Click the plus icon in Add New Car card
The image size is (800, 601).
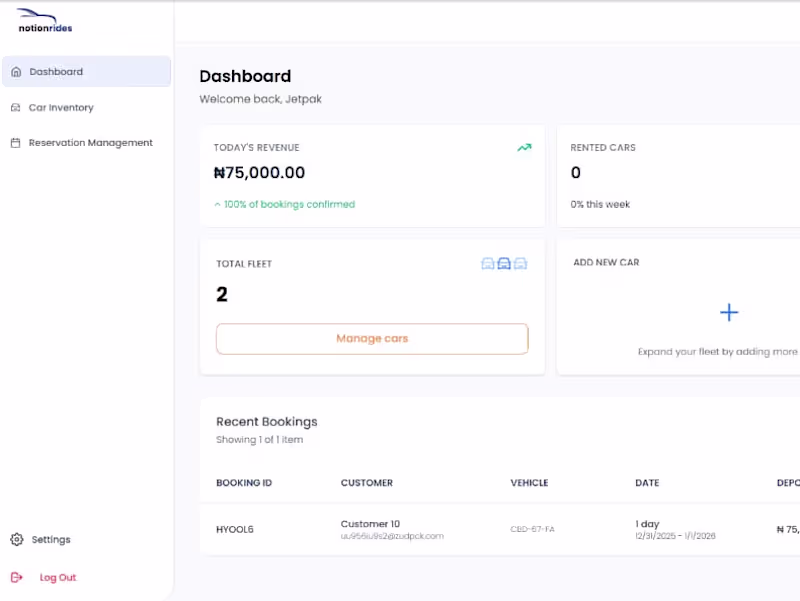pyautogui.click(x=729, y=312)
